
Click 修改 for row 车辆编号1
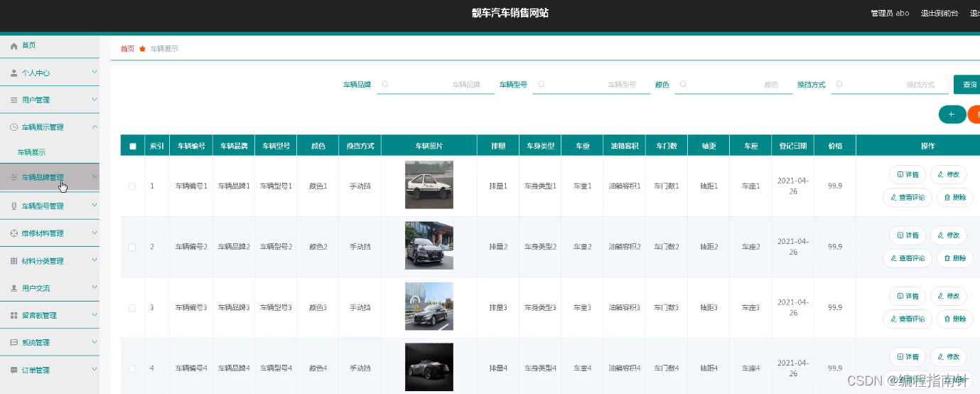click(949, 175)
